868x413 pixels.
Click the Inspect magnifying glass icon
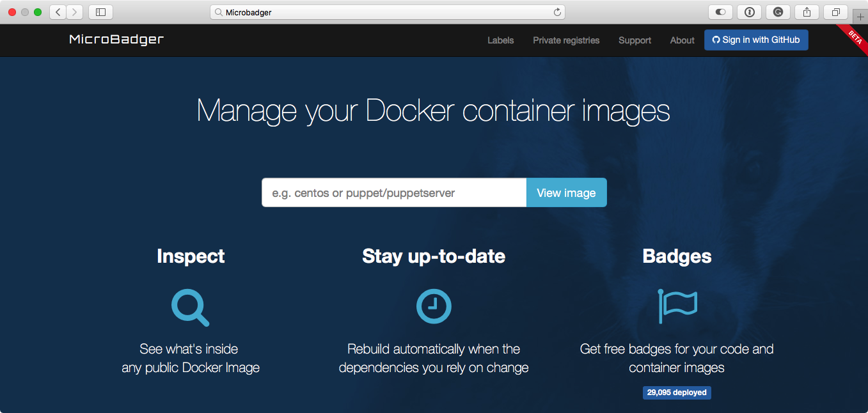pyautogui.click(x=191, y=308)
